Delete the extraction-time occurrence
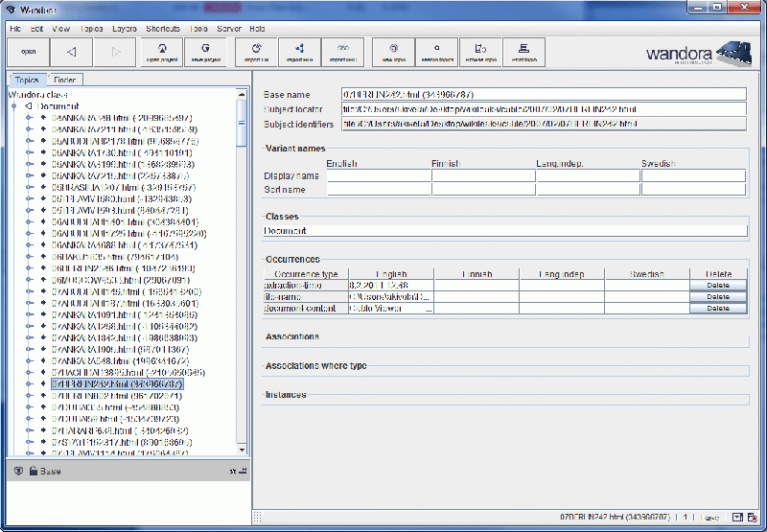This screenshot has height=532, width=767. click(717, 285)
